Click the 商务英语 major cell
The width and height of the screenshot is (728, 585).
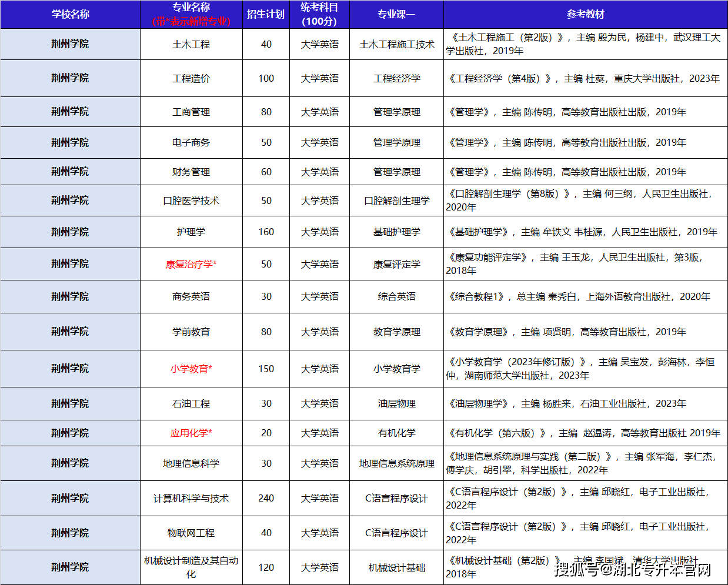pos(191,296)
